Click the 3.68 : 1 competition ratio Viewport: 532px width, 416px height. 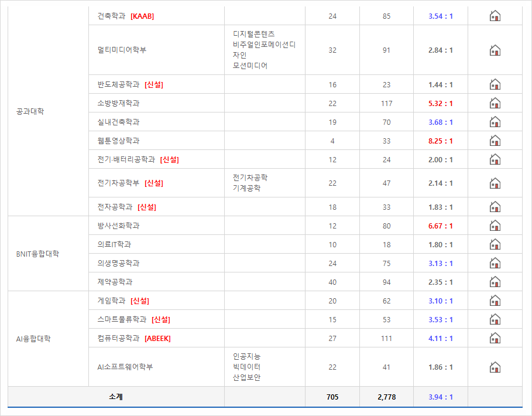click(x=440, y=122)
